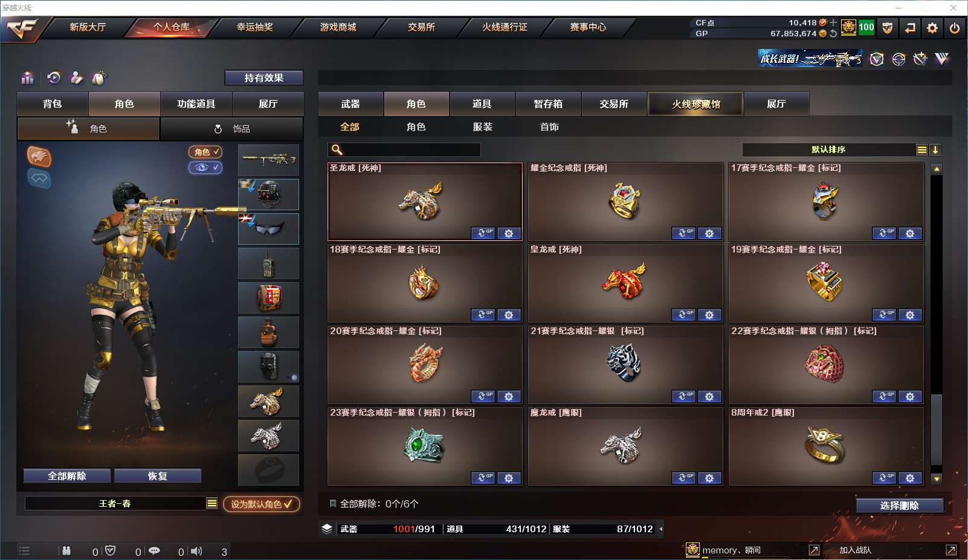The width and height of the screenshot is (968, 560).
Task: Click the 全部解除 button
Action: pos(67,476)
